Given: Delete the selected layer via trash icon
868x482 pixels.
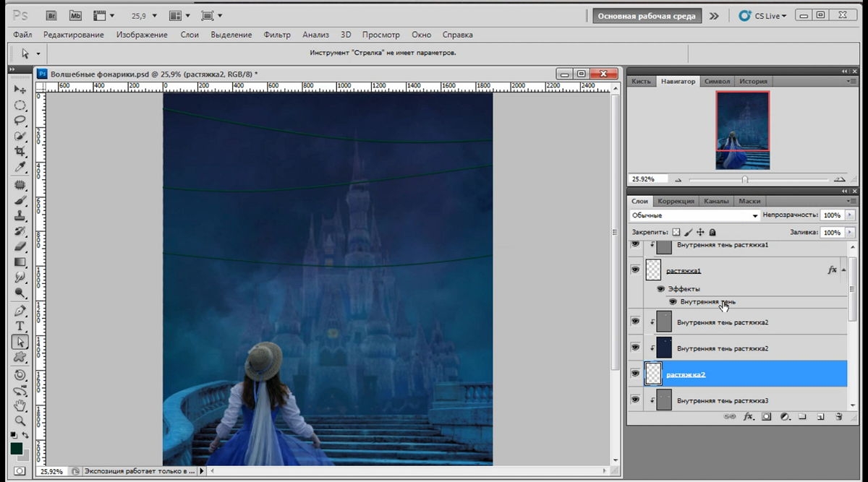Looking at the screenshot, I should 838,417.
